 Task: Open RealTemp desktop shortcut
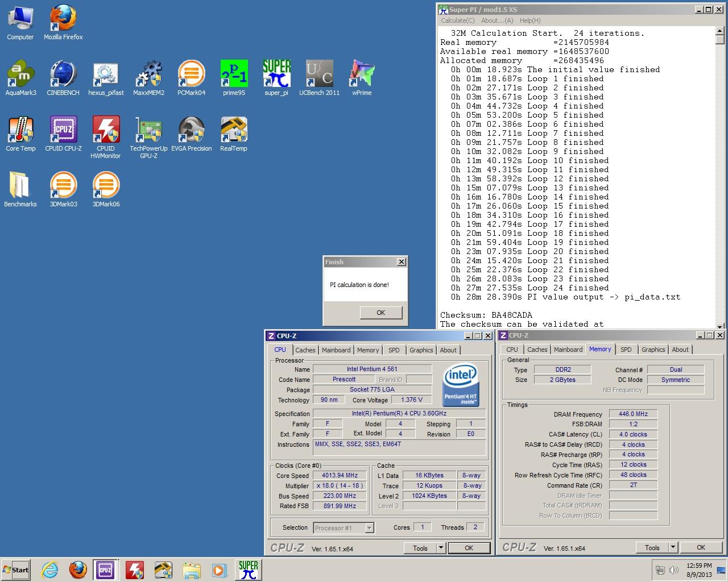coord(234,134)
